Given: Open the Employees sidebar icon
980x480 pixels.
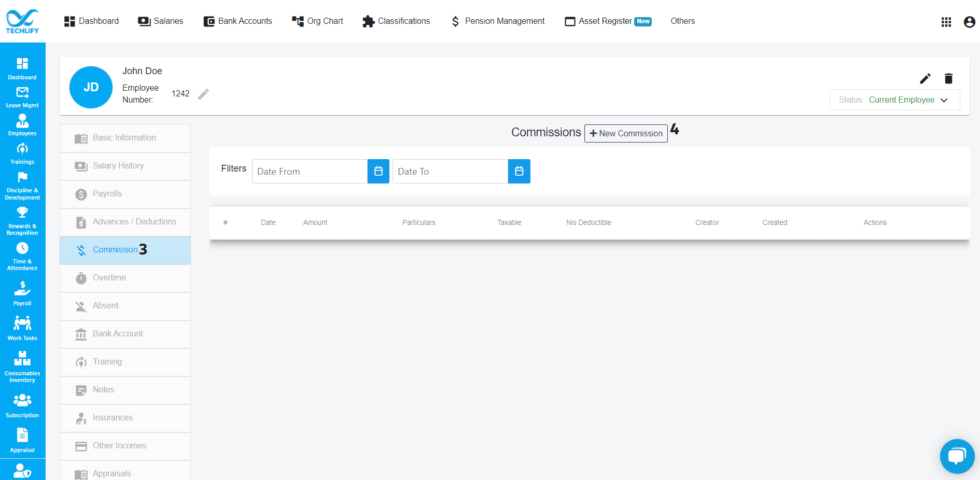Looking at the screenshot, I should (x=22, y=123).
